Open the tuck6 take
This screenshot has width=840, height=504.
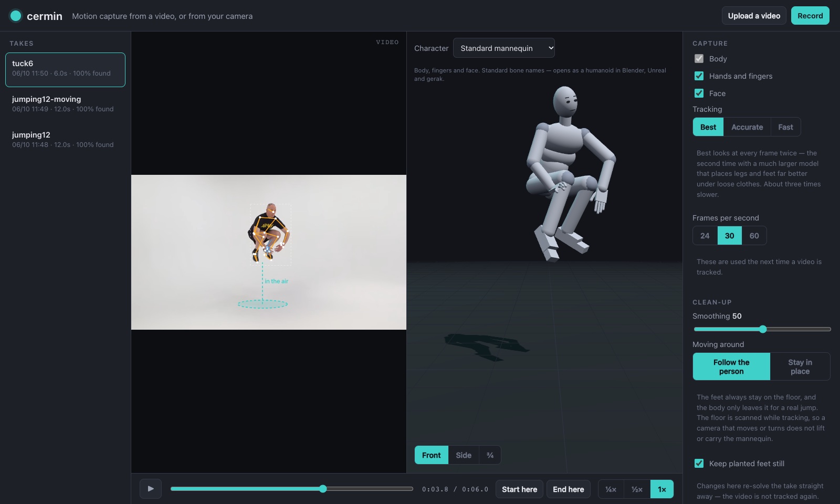pyautogui.click(x=65, y=69)
